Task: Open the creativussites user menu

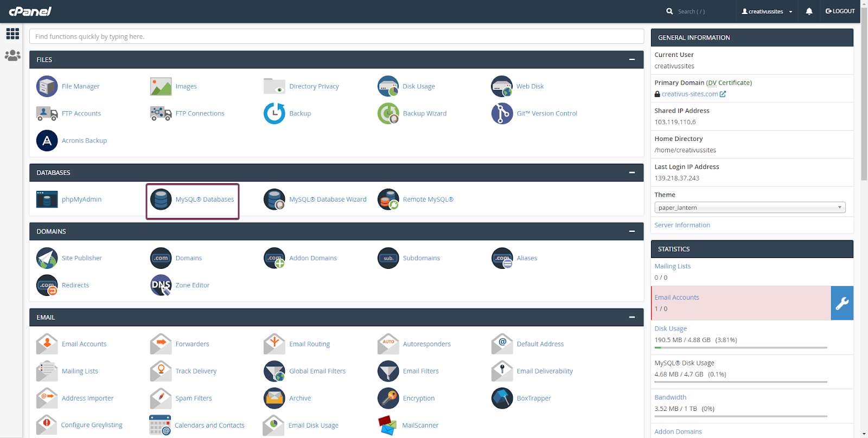Action: pos(767,11)
